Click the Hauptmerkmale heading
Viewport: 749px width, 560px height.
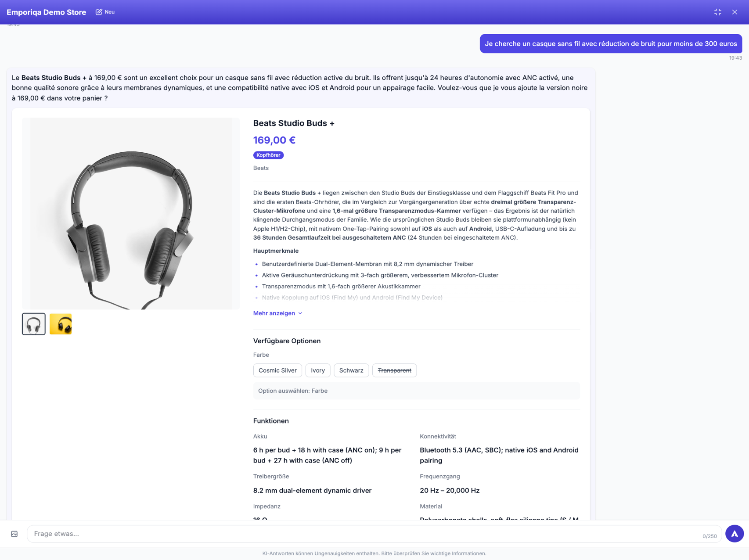pos(276,251)
